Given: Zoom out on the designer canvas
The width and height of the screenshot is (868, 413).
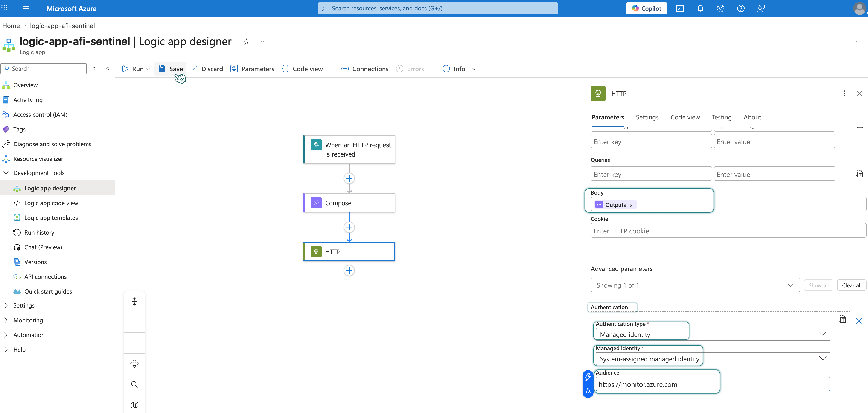Looking at the screenshot, I should coord(134,343).
